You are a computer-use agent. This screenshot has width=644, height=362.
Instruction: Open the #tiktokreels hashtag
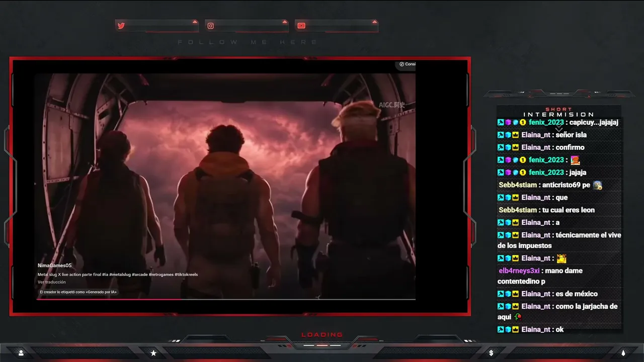coord(186,275)
